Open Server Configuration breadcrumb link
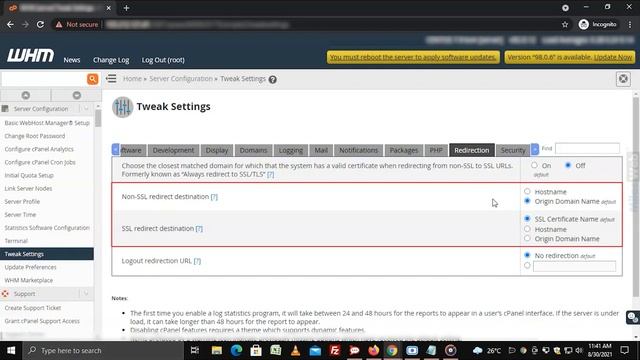Viewport: 640px width, 360px height. (181, 79)
